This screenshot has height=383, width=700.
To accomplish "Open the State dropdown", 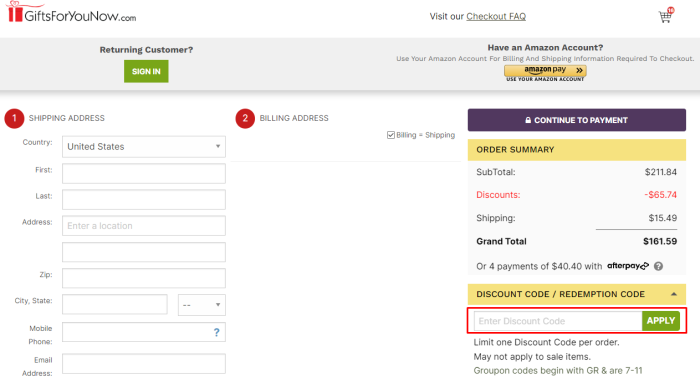I will click(x=201, y=305).
